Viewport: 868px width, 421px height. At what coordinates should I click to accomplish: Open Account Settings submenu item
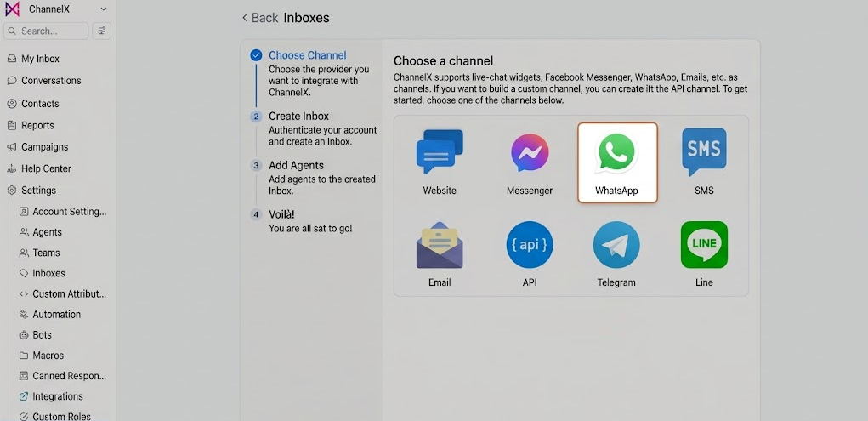[63, 212]
